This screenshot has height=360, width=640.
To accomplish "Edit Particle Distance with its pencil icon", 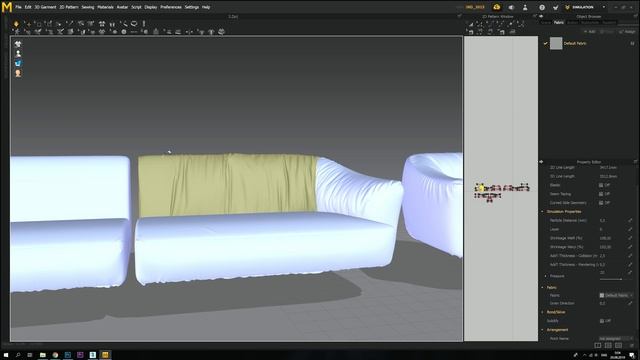I will click(x=630, y=220).
